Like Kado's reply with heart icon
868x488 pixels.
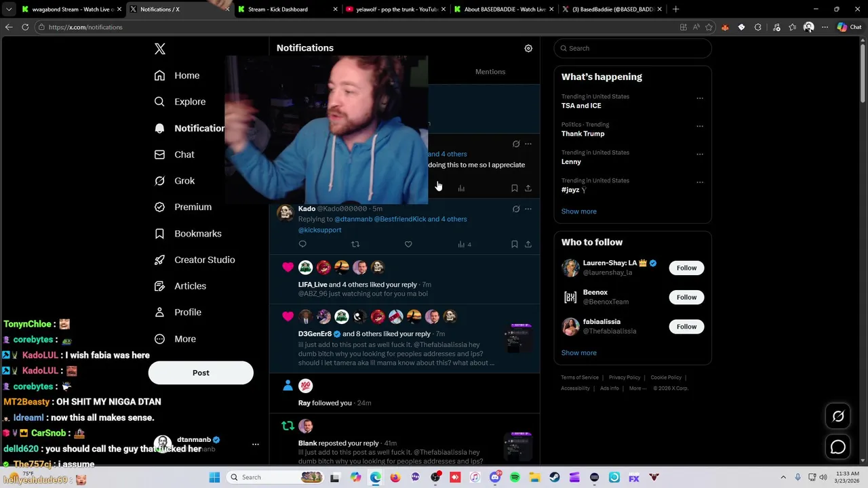click(x=408, y=244)
